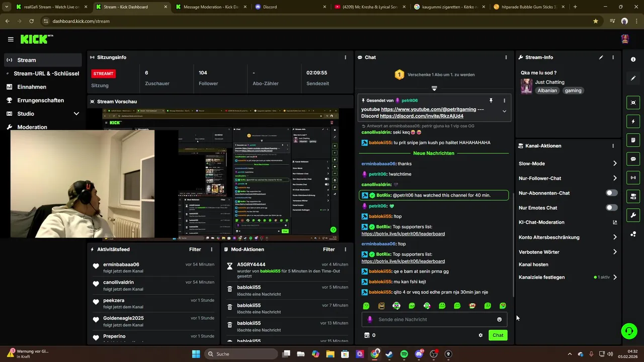
Task: Click the Albanian tag in Stream-Info
Action: (547, 90)
